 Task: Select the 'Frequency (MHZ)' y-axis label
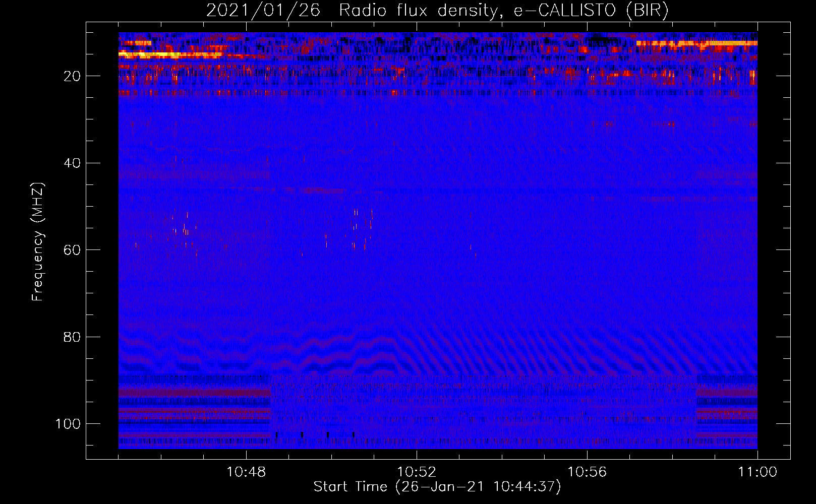point(38,242)
